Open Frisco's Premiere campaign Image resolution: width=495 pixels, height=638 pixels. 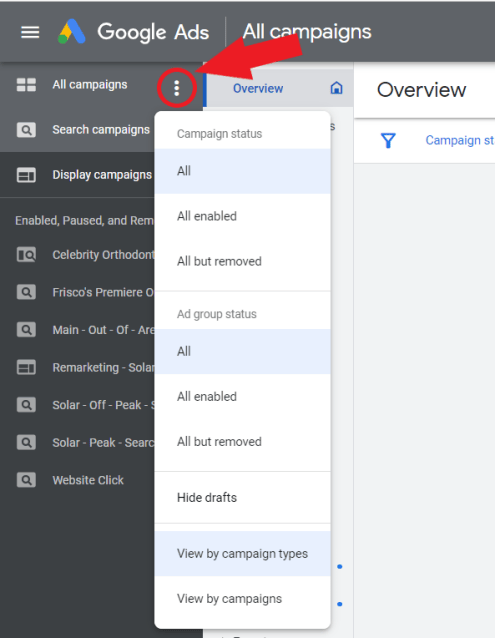103,293
